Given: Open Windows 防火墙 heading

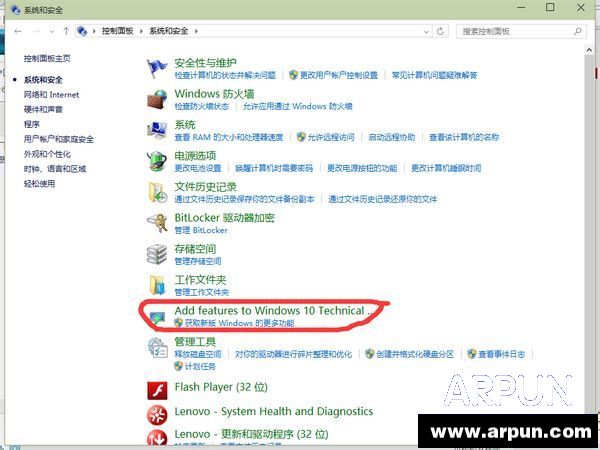Looking at the screenshot, I should click(214, 94).
